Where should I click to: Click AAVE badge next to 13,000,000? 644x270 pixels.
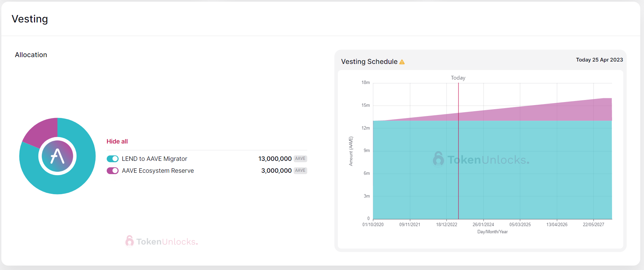300,158
